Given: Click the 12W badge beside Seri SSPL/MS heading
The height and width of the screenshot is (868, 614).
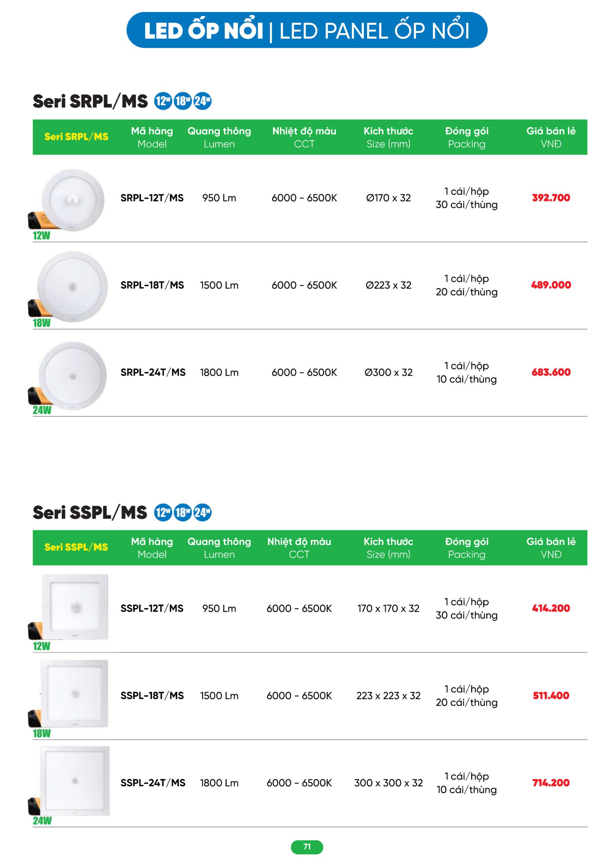Looking at the screenshot, I should pos(163,512).
